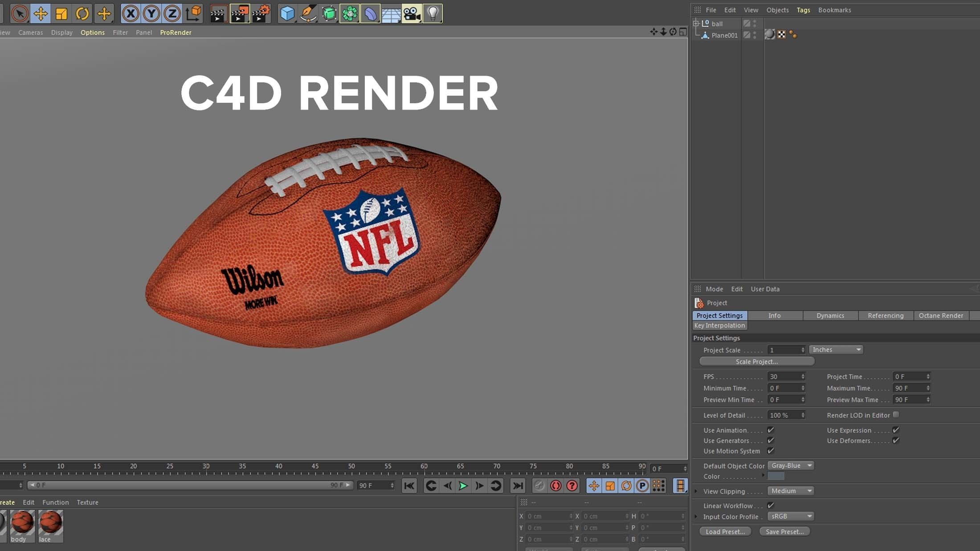Viewport: 980px width, 551px height.
Task: Click the checkered UVW tag on Plane001
Action: [x=781, y=34]
